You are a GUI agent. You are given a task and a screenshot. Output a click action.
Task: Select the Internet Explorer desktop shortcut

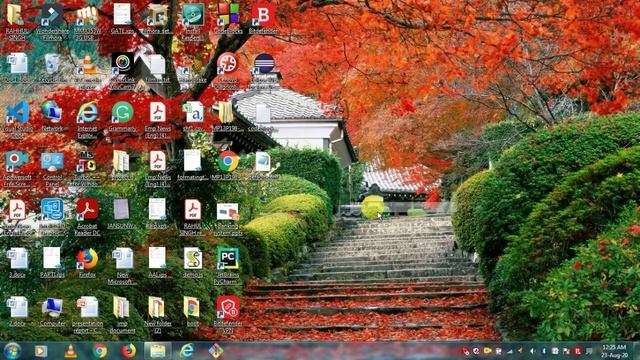click(87, 119)
